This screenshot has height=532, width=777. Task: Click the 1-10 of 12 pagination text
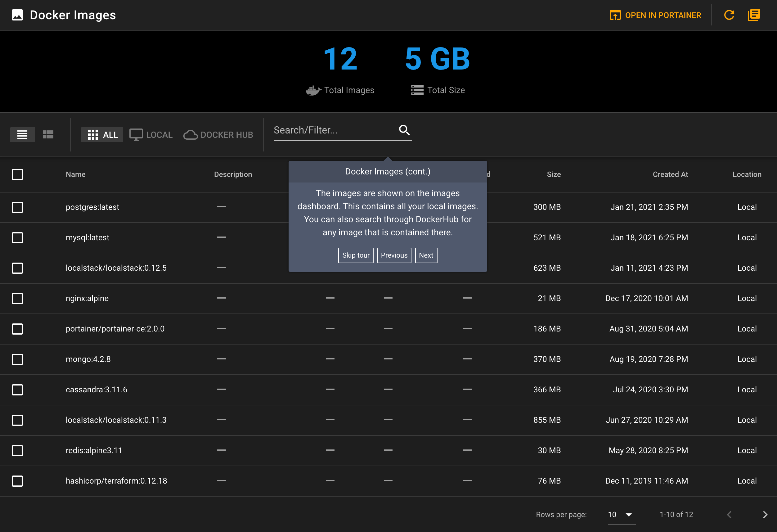tap(676, 515)
